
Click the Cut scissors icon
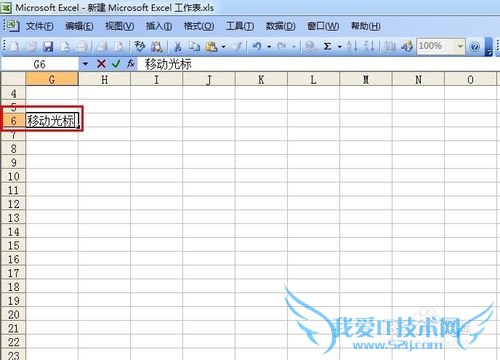pos(178,46)
